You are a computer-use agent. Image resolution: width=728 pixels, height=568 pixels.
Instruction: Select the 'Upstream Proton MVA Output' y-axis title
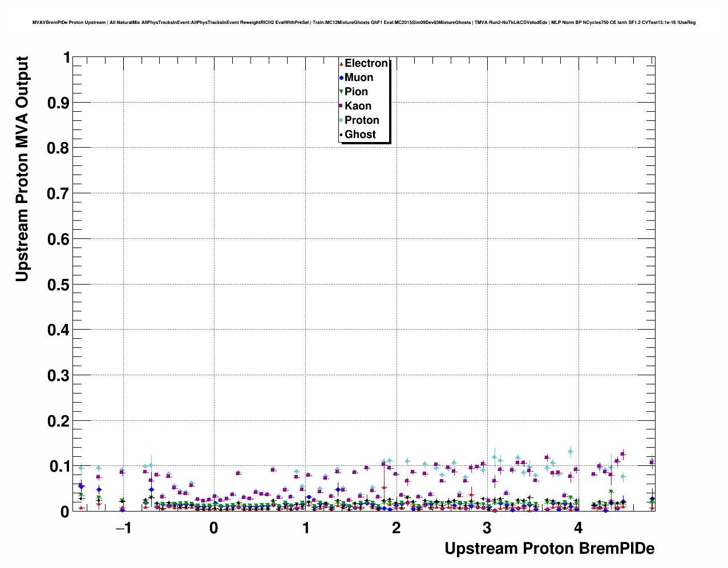(x=22, y=169)
